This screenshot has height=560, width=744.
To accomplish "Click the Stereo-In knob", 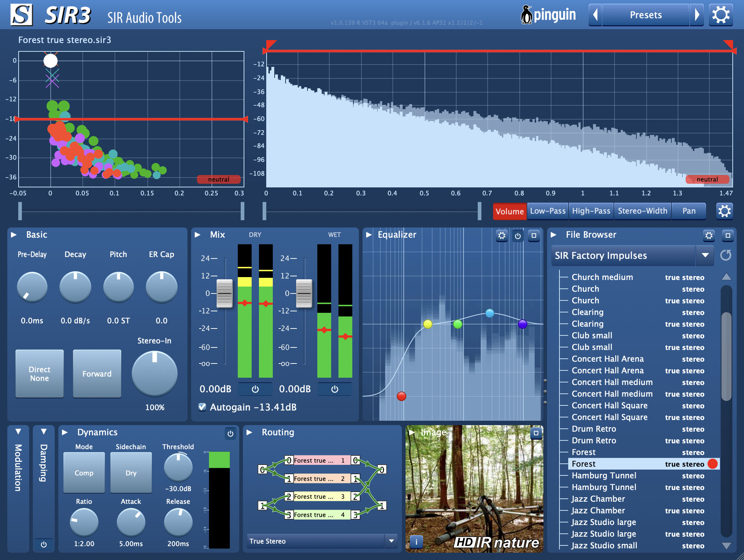I will (155, 374).
